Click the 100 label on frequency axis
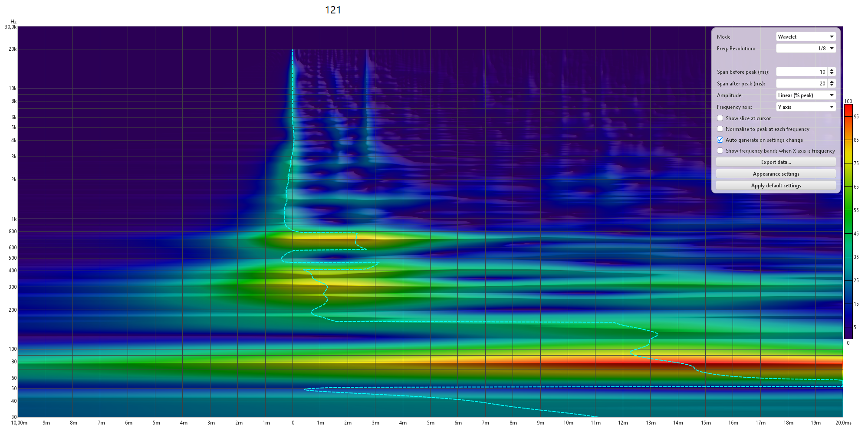Screen dimensions: 868x428 13,349
